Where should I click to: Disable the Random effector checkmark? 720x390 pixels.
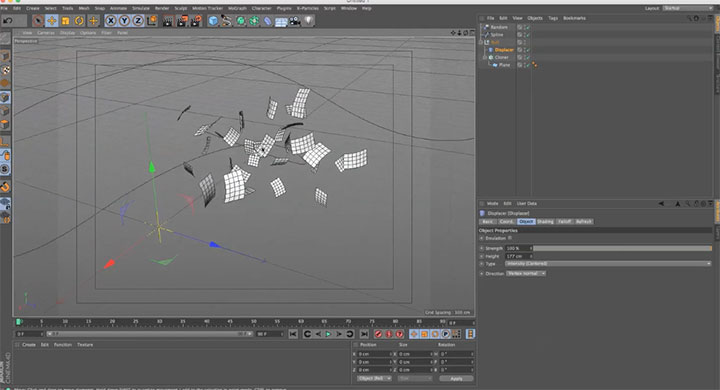[x=528, y=27]
